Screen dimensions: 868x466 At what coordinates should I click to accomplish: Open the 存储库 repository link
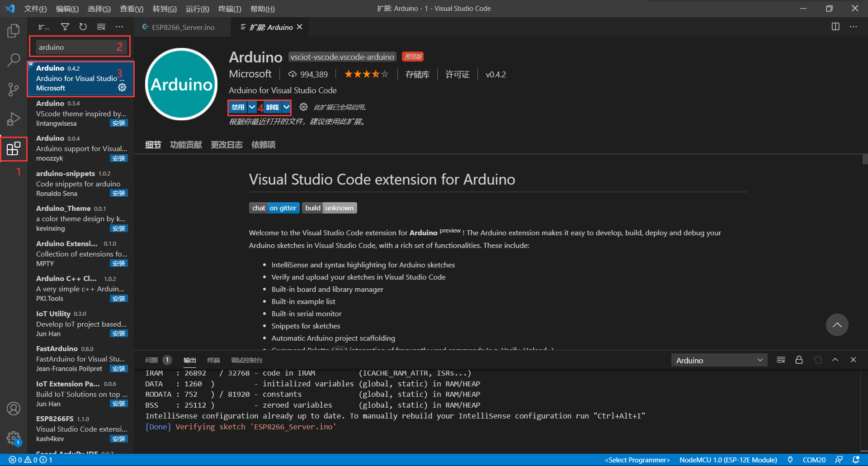click(417, 74)
